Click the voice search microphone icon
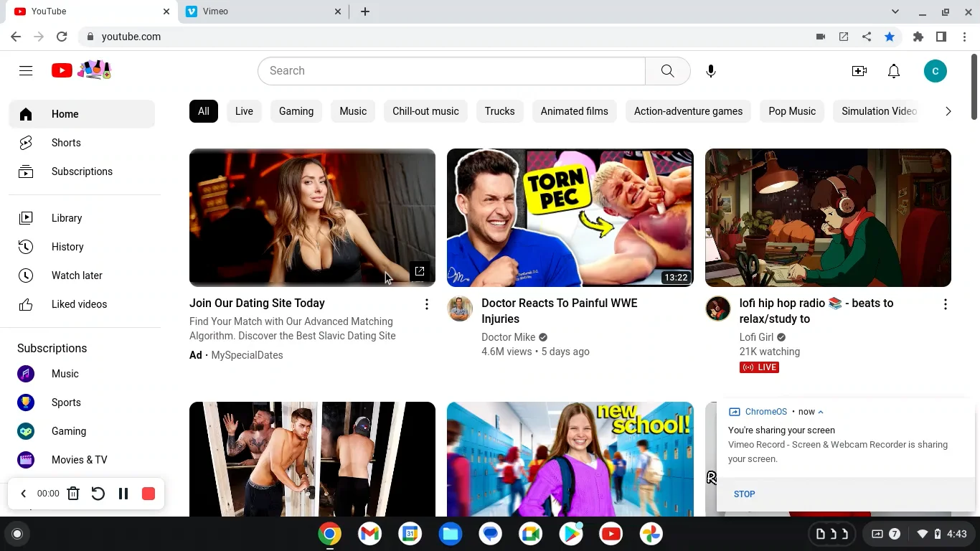The image size is (980, 551). pos(710,71)
